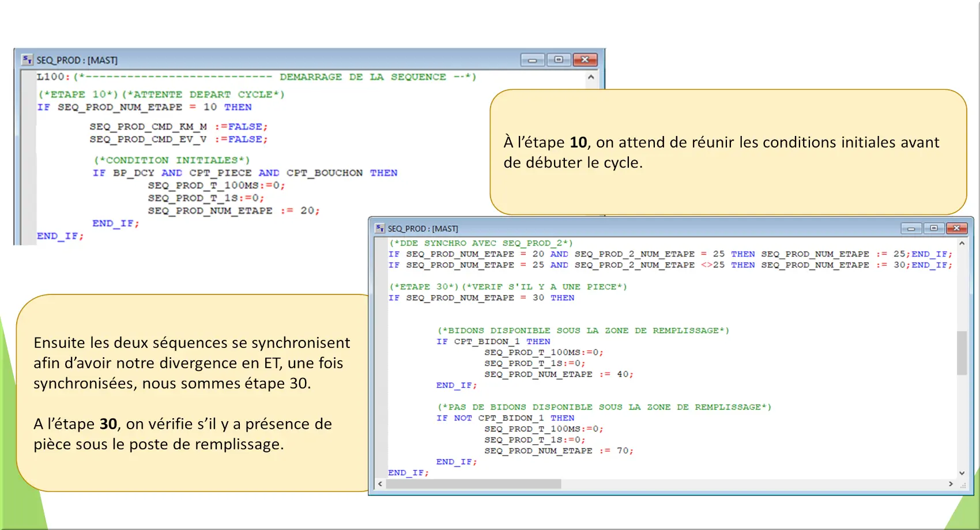Screen dimensions: 980x530
Task: Click 'SEQ_PROD_T_1S:=0;' in the upper window
Action: (x=206, y=198)
